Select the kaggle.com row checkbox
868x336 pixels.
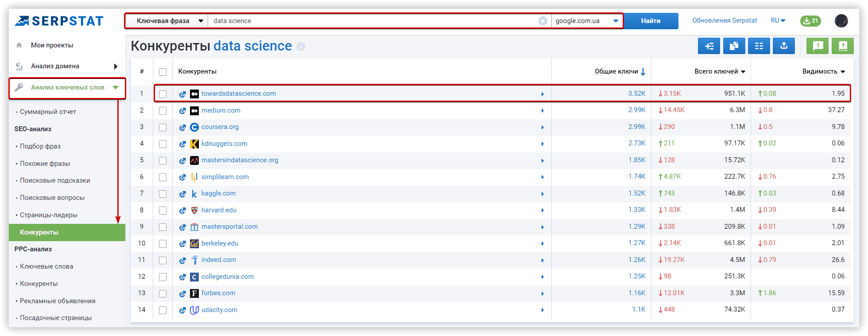click(x=163, y=194)
